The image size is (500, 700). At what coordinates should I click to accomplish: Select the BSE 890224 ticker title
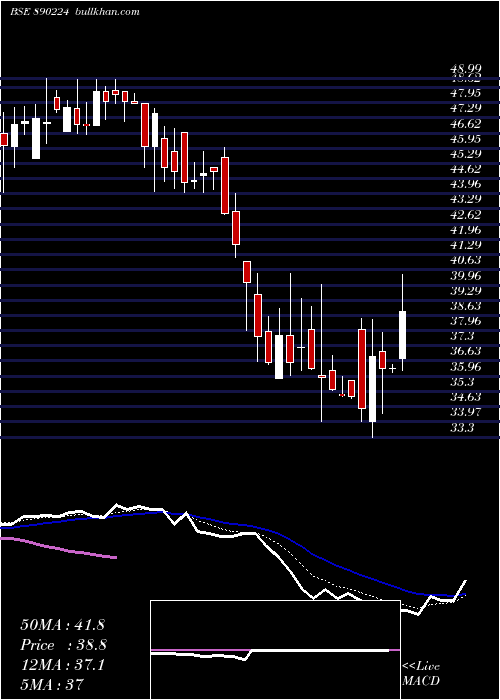coord(39,12)
